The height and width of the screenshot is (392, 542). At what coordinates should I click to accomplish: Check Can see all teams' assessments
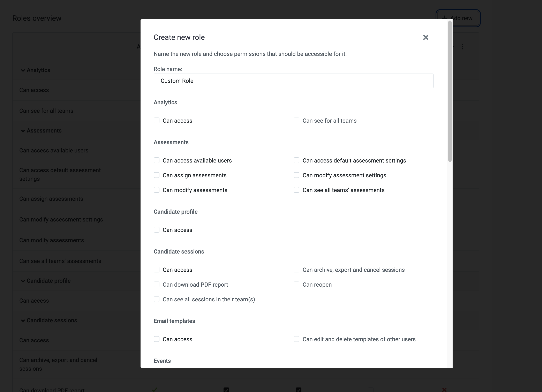tap(296, 190)
